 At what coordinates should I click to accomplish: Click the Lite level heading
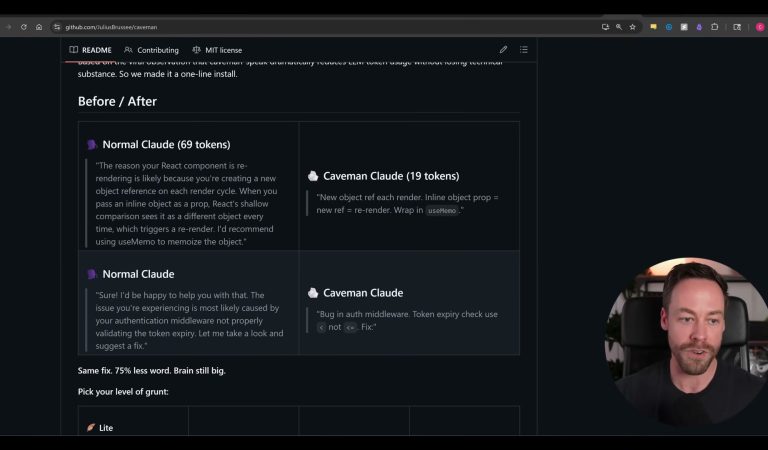coord(106,428)
